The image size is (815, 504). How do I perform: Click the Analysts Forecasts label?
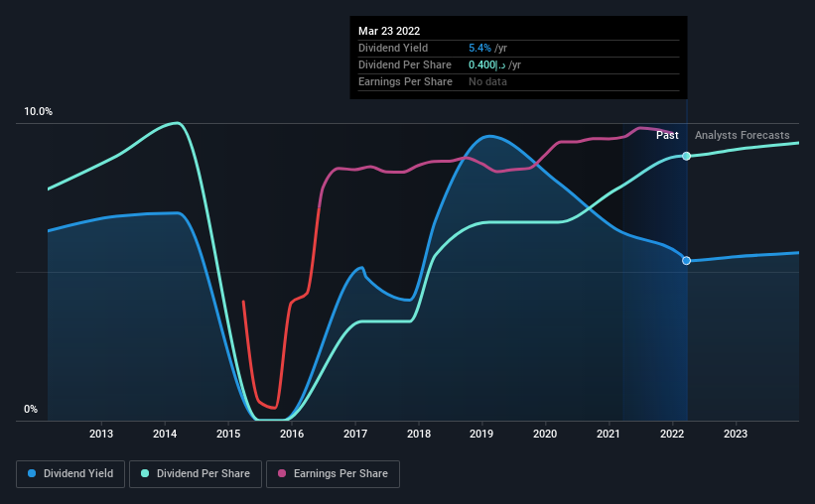click(x=742, y=135)
